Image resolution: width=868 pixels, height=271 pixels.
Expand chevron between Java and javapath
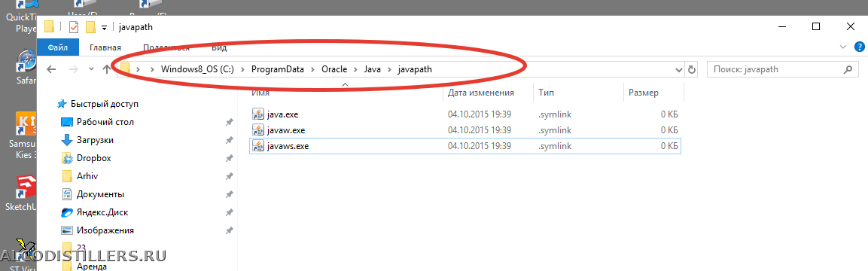click(x=389, y=69)
